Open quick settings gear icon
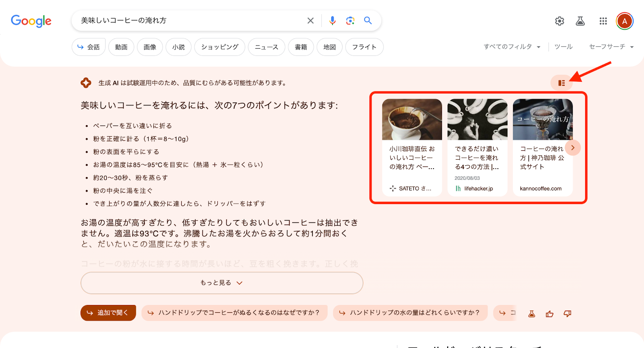The height and width of the screenshot is (348, 644). click(559, 21)
